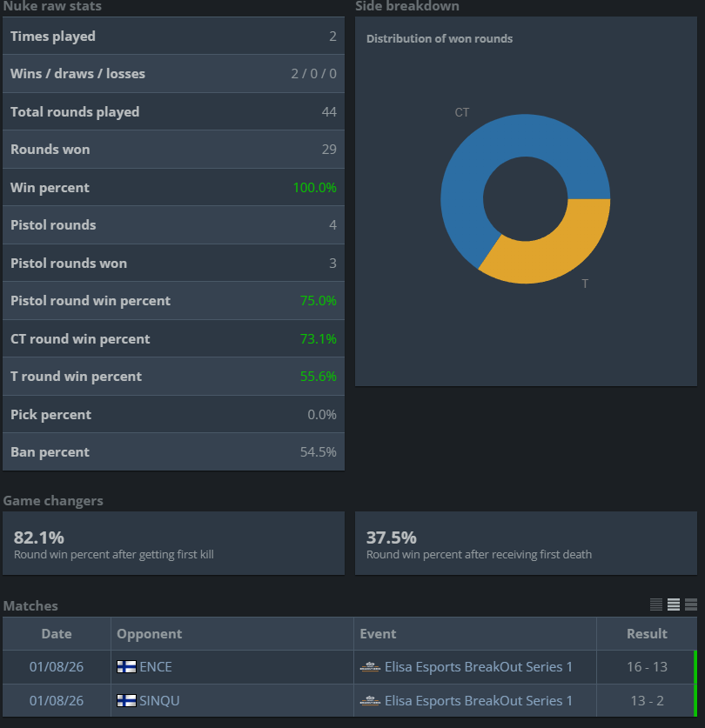
Task: Click the Finland flag next to ENCE
Action: click(126, 667)
